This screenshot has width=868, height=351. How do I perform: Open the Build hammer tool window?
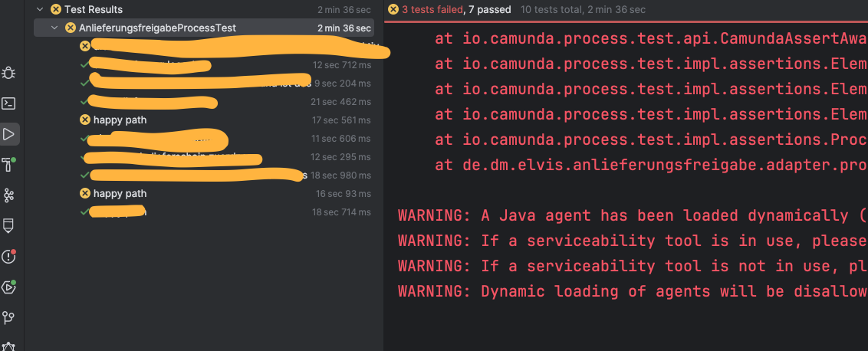(x=9, y=165)
